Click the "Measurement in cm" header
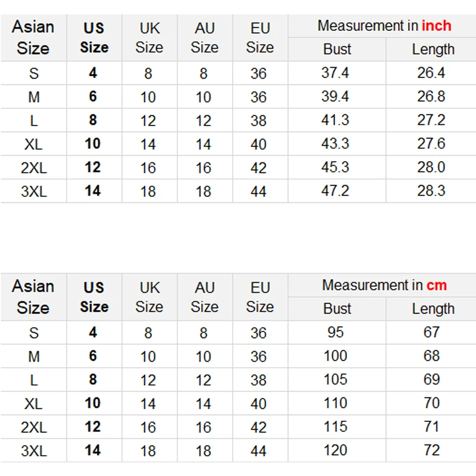This screenshot has height=476, width=476. click(x=384, y=286)
